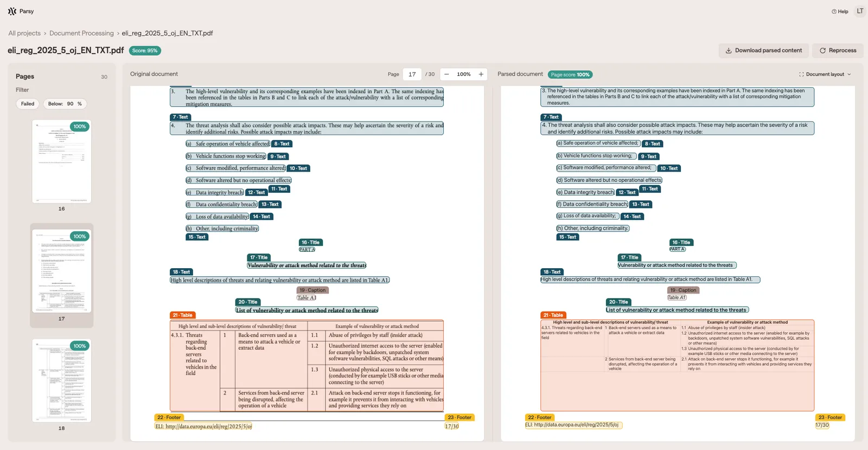The width and height of the screenshot is (868, 450).
Task: Edit the Below score threshold value
Action: click(x=70, y=104)
